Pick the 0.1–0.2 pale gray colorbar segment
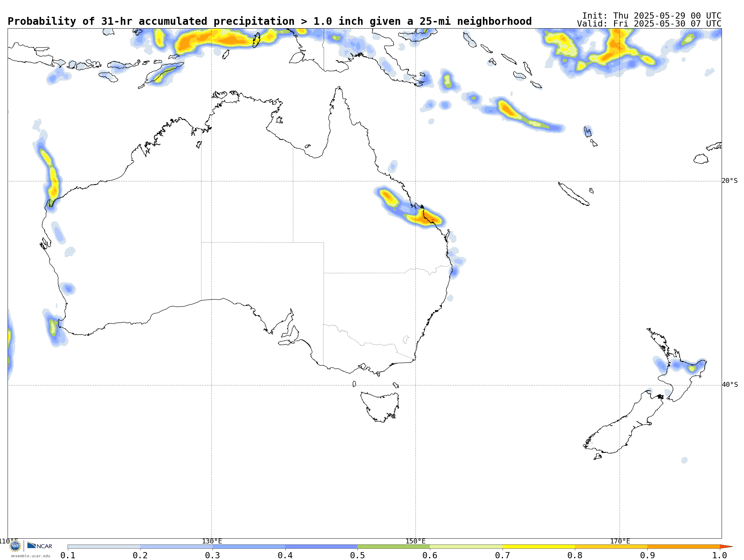 coord(104,547)
